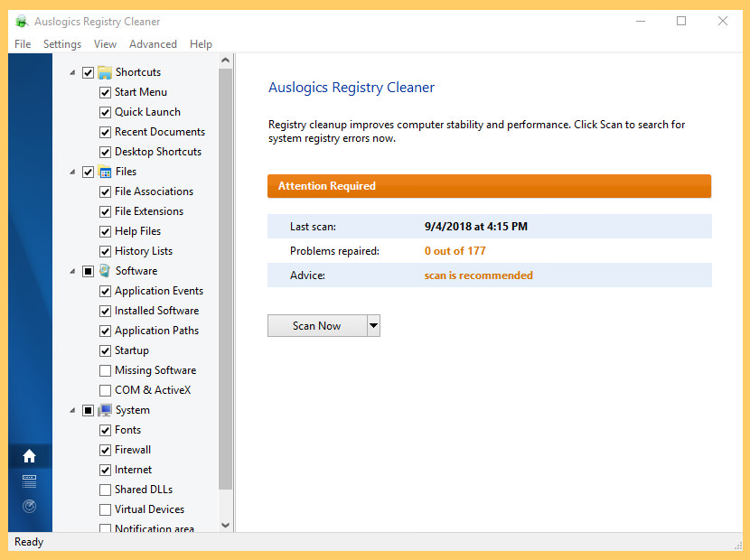Click the Software category partial checkbox
750x560 pixels.
pyautogui.click(x=88, y=271)
